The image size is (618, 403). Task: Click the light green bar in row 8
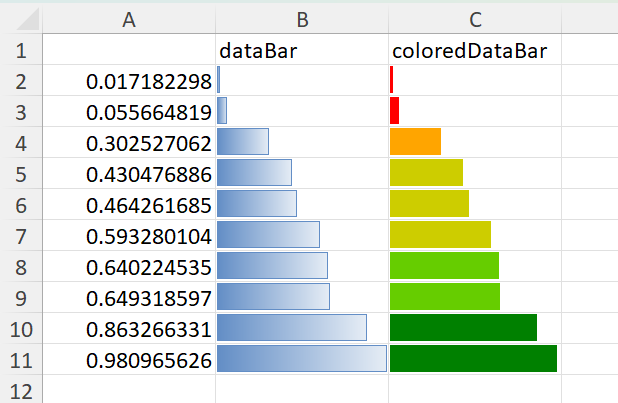[445, 265]
